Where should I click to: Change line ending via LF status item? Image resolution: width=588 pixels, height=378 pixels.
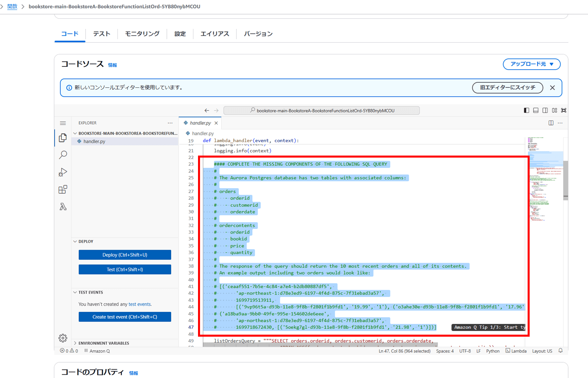[x=478, y=351]
